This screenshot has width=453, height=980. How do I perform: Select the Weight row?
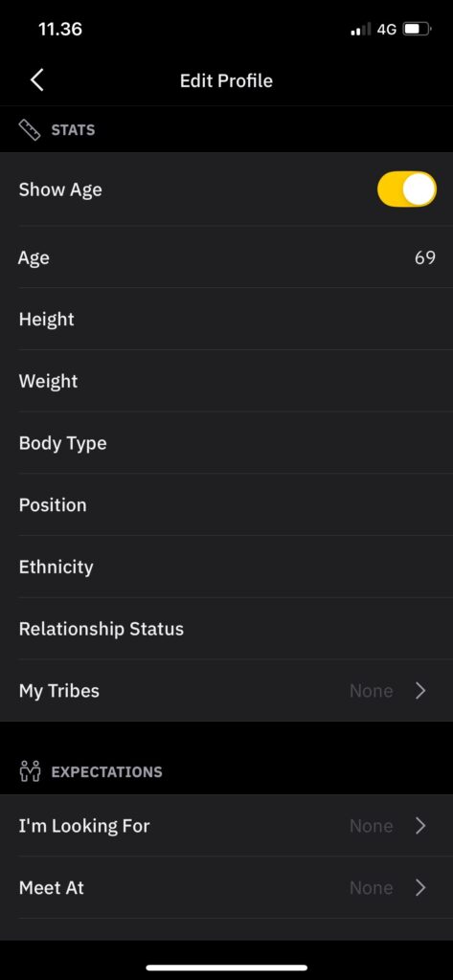[x=226, y=381]
